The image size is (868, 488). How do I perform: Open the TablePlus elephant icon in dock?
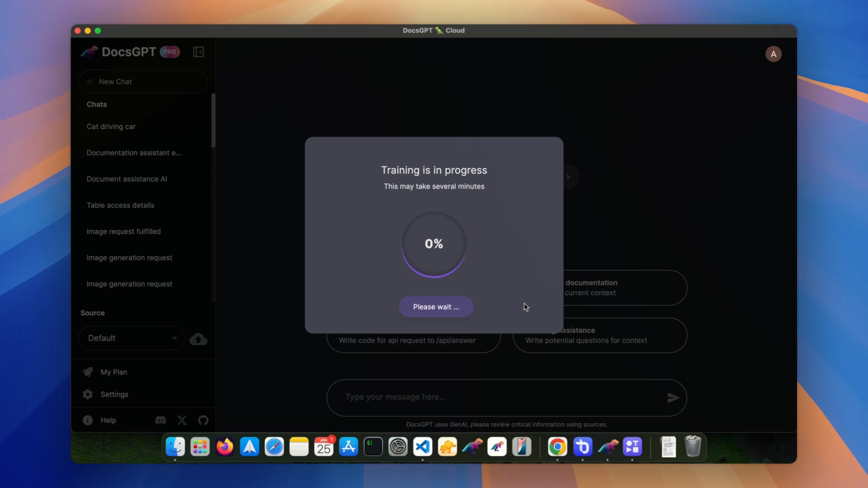(x=448, y=447)
